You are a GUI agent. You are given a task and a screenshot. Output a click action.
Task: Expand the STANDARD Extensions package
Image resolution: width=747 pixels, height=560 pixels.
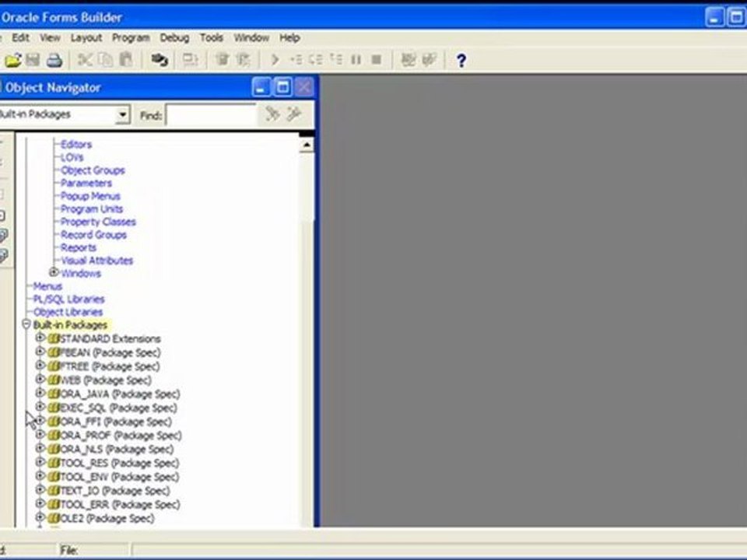(40, 338)
